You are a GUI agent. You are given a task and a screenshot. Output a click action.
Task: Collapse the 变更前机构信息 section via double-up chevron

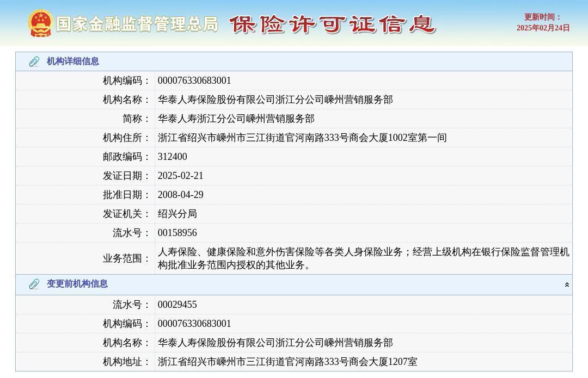(566, 284)
